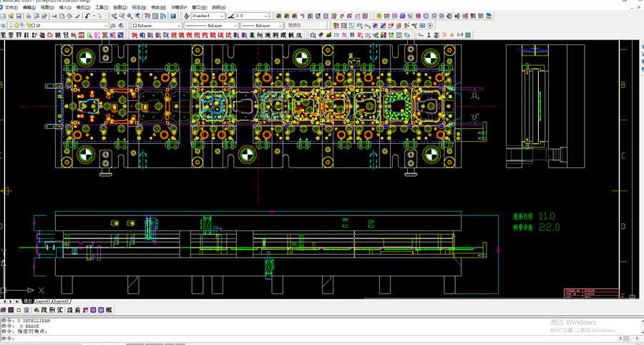This screenshot has width=644, height=345.
Task: Expand the layer selector dropdown
Action: (x=106, y=26)
